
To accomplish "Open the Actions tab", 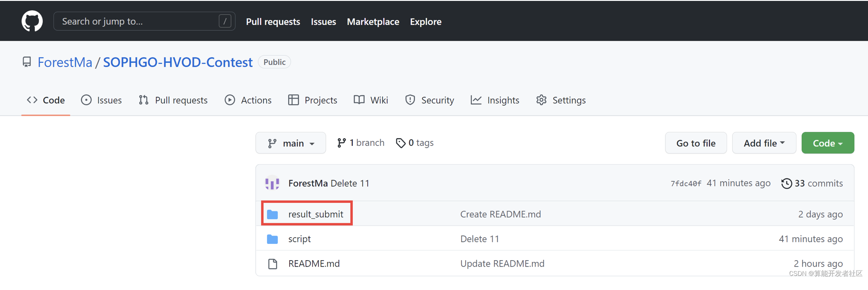I will coord(248,100).
